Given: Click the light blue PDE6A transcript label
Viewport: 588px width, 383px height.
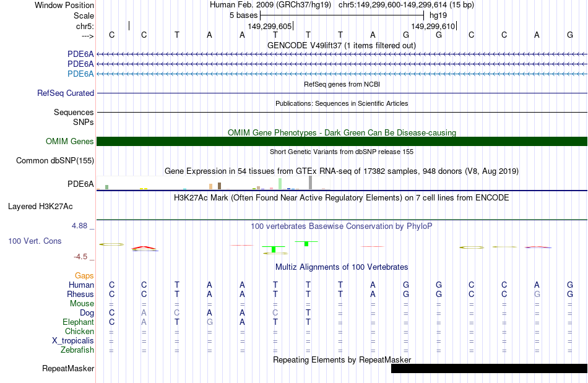Looking at the screenshot, I should pos(80,74).
